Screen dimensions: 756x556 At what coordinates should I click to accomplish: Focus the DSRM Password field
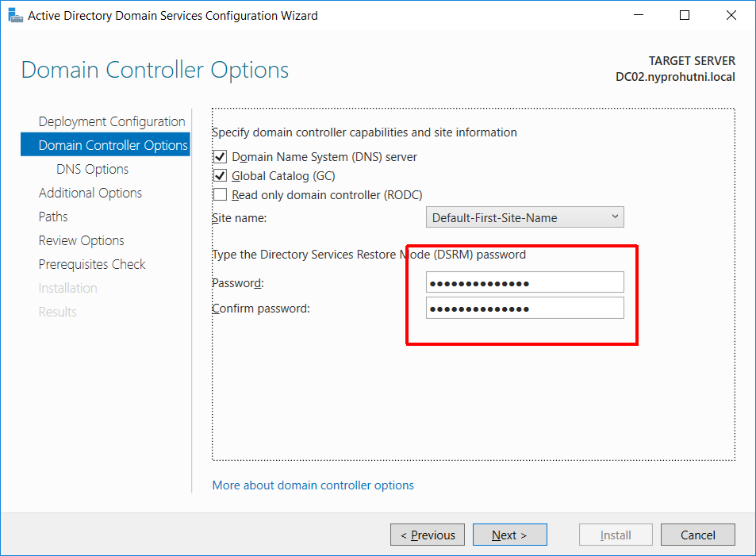pos(524,282)
